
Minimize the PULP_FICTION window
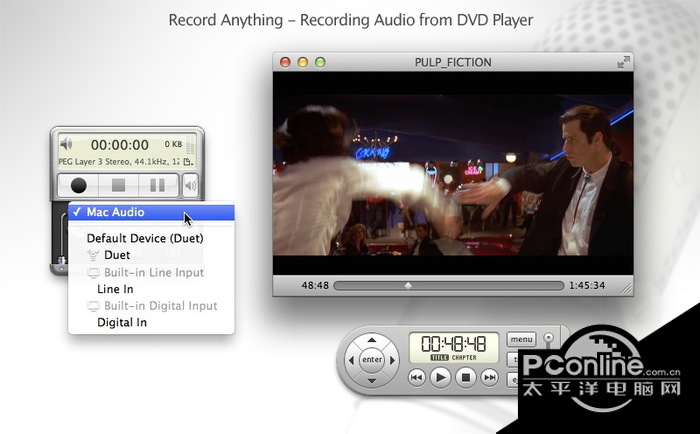coord(303,62)
